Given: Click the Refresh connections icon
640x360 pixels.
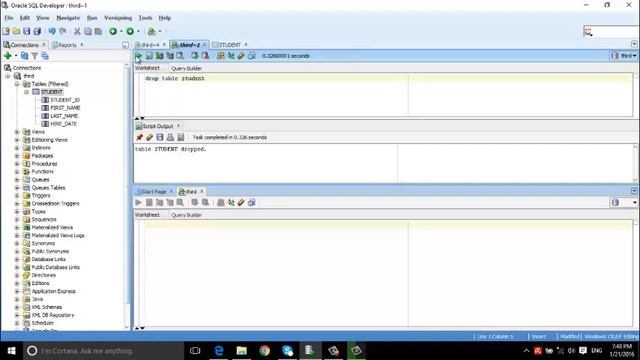Looking at the screenshot, I should tap(24, 56).
